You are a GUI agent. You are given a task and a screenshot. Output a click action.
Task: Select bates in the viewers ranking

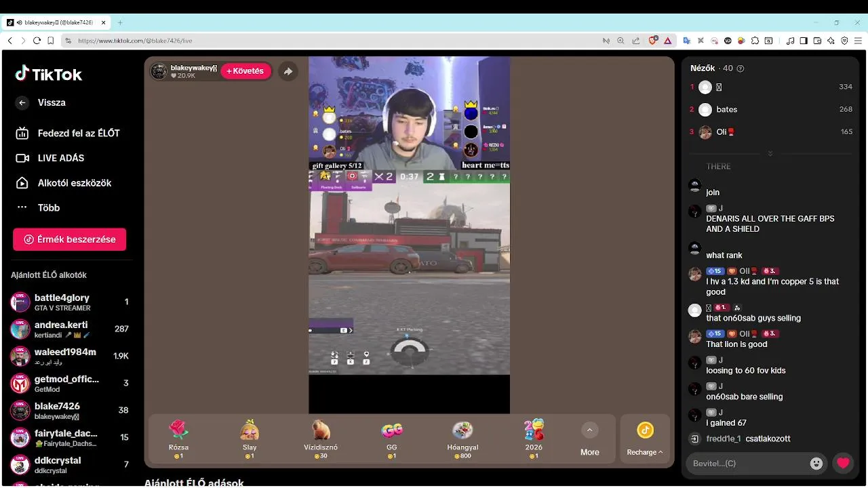(771, 110)
